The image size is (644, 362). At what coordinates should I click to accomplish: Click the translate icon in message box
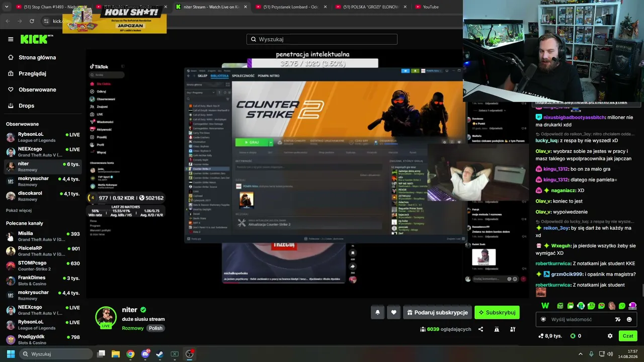tap(618, 319)
